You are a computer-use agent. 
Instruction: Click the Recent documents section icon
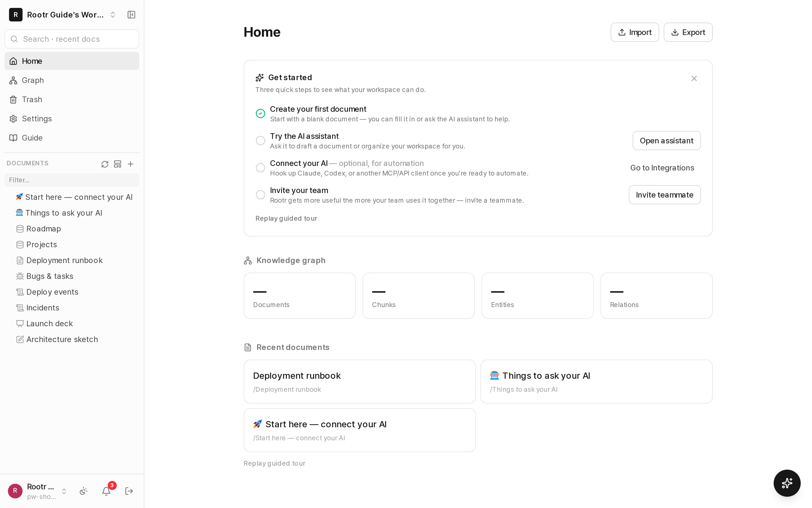tap(248, 347)
